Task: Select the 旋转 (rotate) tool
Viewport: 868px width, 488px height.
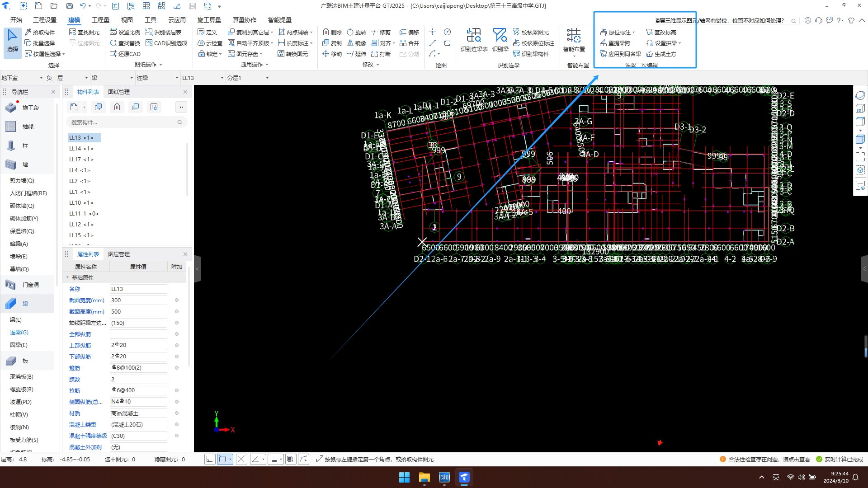Action: point(356,32)
